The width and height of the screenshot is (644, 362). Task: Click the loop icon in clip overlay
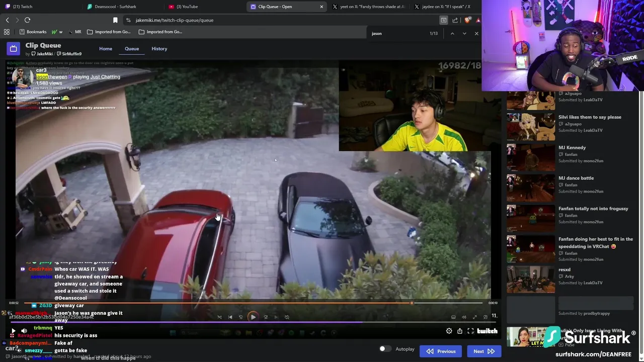point(287,317)
